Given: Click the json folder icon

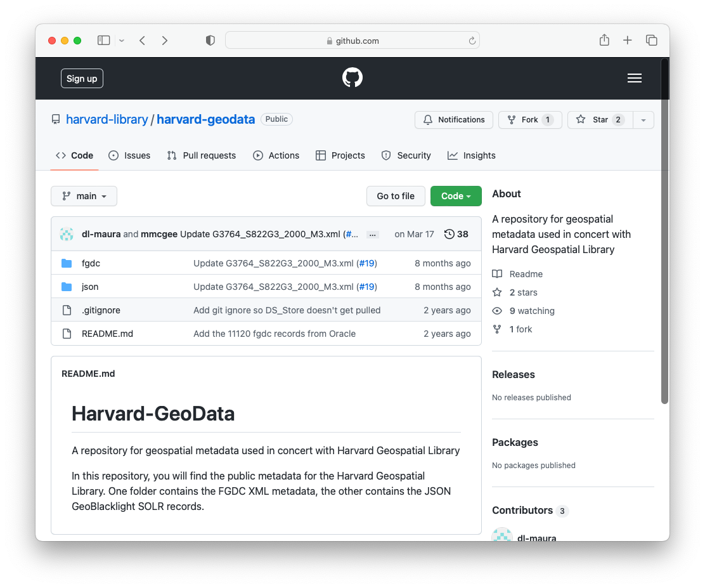Looking at the screenshot, I should pos(67,287).
